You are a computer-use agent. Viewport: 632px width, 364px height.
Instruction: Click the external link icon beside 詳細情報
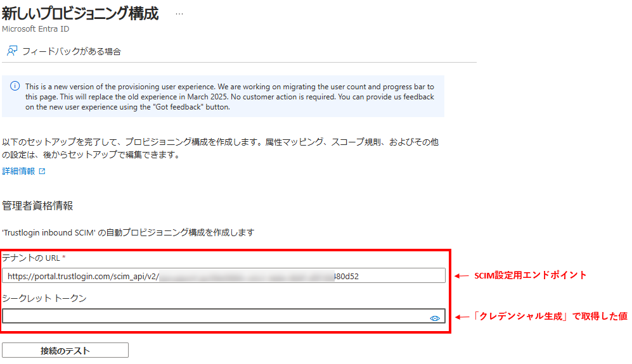(x=42, y=172)
